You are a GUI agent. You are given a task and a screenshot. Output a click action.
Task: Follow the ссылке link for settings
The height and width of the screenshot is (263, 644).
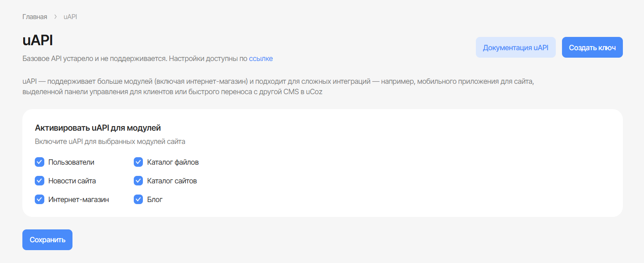coord(260,58)
